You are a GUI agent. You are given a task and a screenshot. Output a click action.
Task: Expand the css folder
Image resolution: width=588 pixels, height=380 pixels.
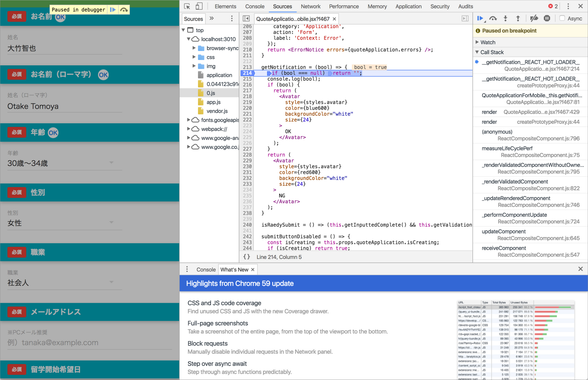point(194,57)
